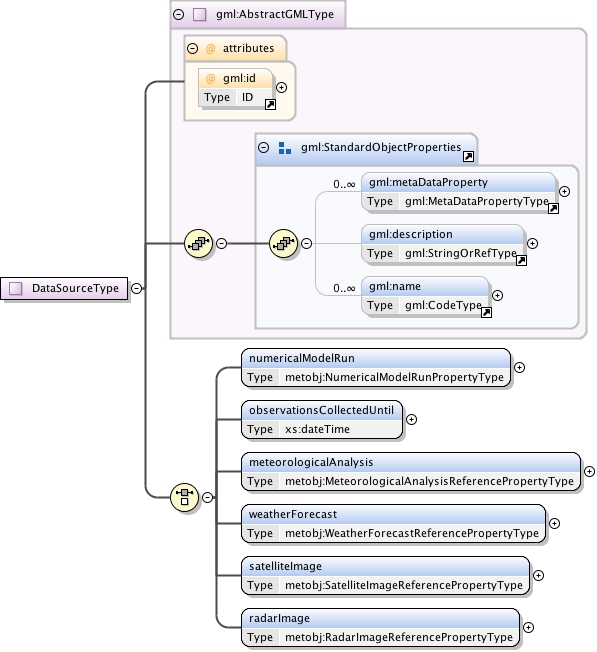This screenshot has width=597, height=652.
Task: Select the gml:id attribute name
Action: point(239,78)
